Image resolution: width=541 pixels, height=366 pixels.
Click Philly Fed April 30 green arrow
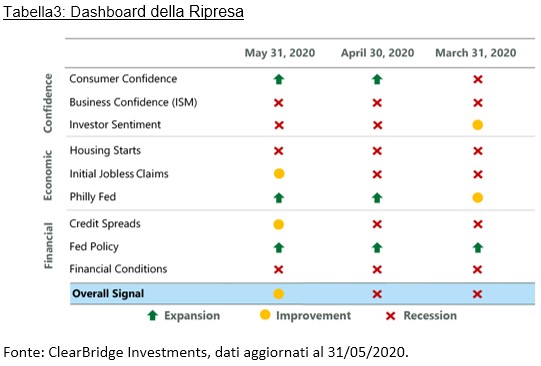(377, 198)
